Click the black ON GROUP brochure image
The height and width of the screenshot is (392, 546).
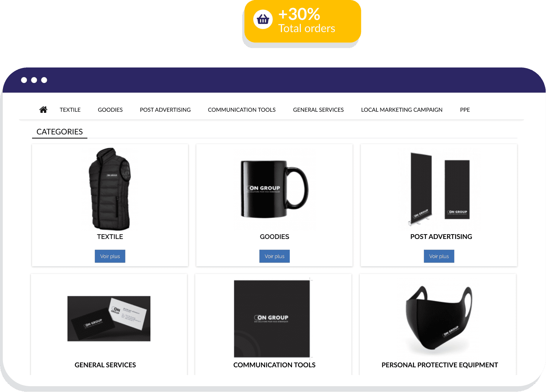coord(272,319)
